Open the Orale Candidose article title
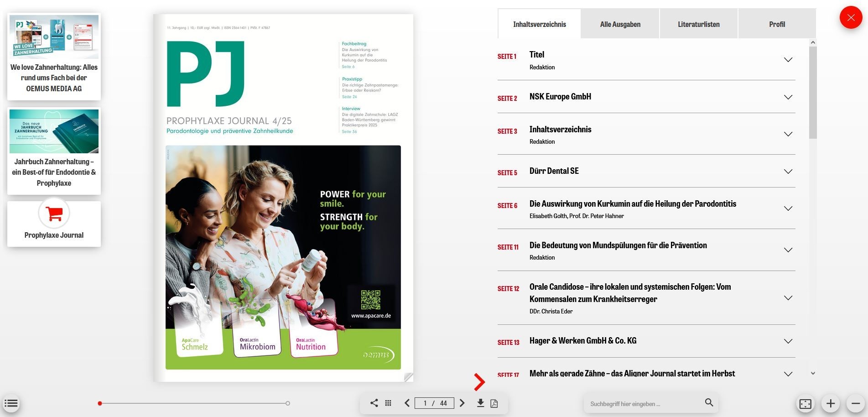This screenshot has width=868, height=417. coord(630,293)
